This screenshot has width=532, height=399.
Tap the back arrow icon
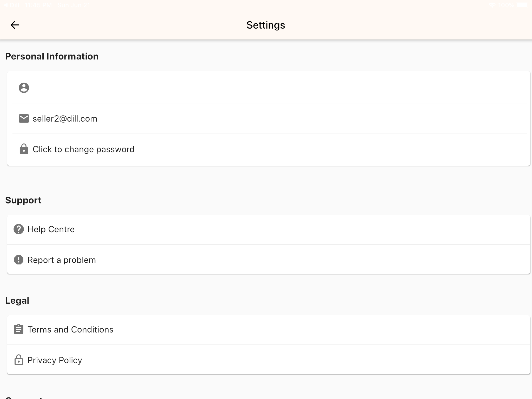coord(15,25)
